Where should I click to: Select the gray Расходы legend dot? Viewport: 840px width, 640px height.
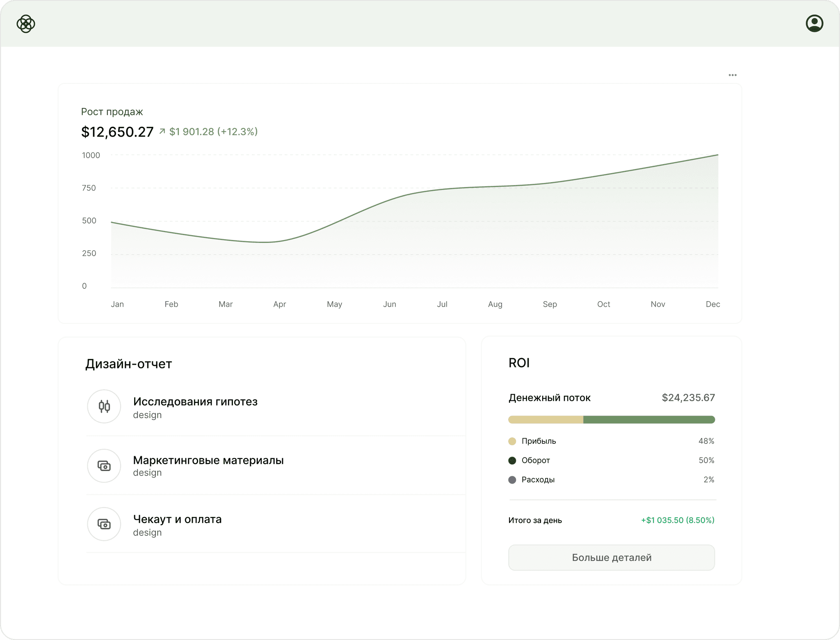512,480
